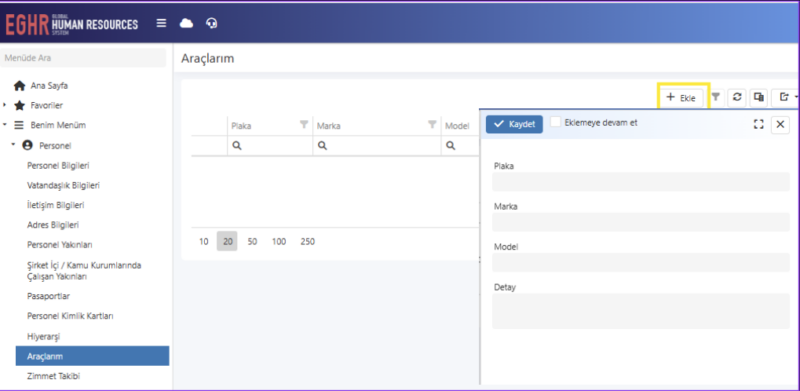Set page size to 50
Image resolution: width=800 pixels, height=391 pixels.
(x=252, y=241)
